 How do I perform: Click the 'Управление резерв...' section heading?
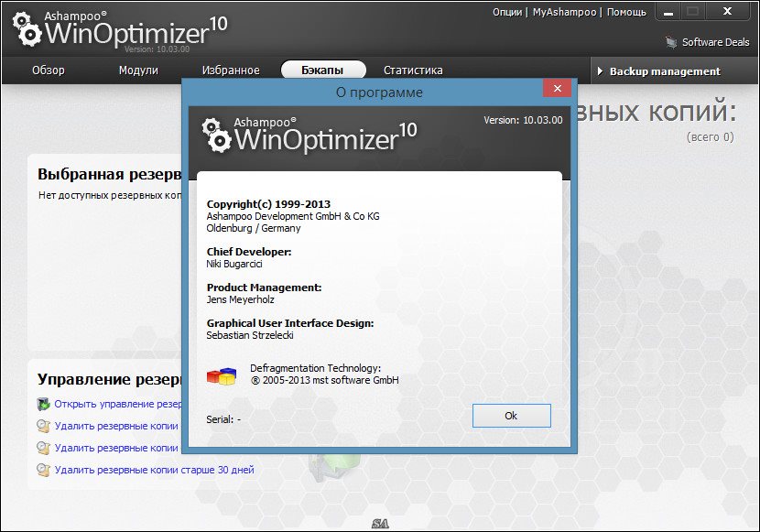(x=110, y=379)
